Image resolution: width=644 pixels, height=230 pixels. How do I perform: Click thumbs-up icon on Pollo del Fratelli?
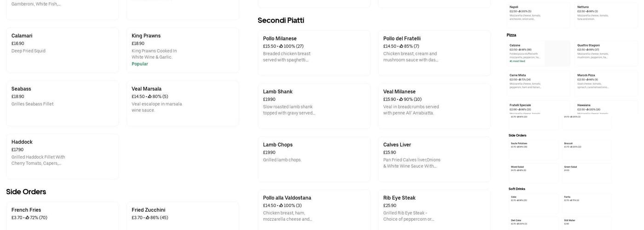coord(402,46)
